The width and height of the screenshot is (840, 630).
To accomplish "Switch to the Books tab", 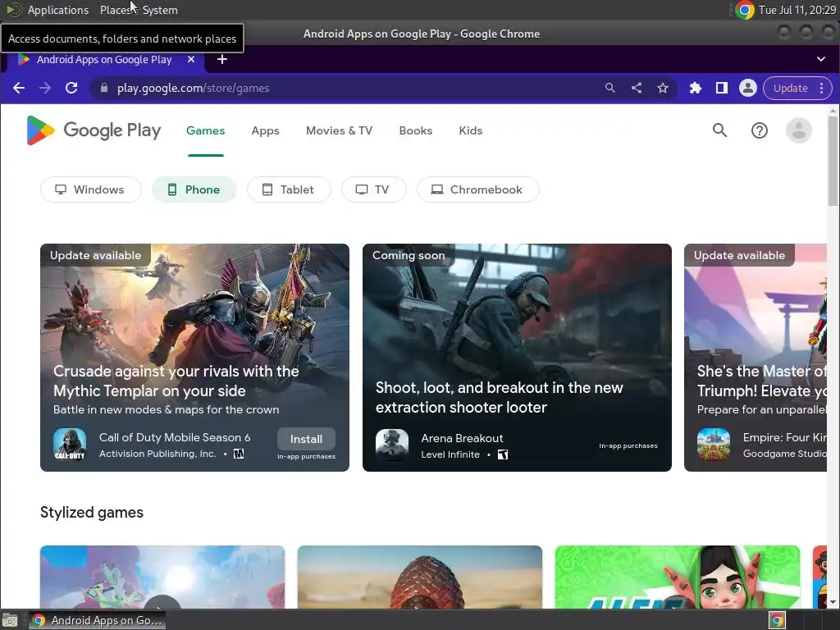I will point(416,130).
